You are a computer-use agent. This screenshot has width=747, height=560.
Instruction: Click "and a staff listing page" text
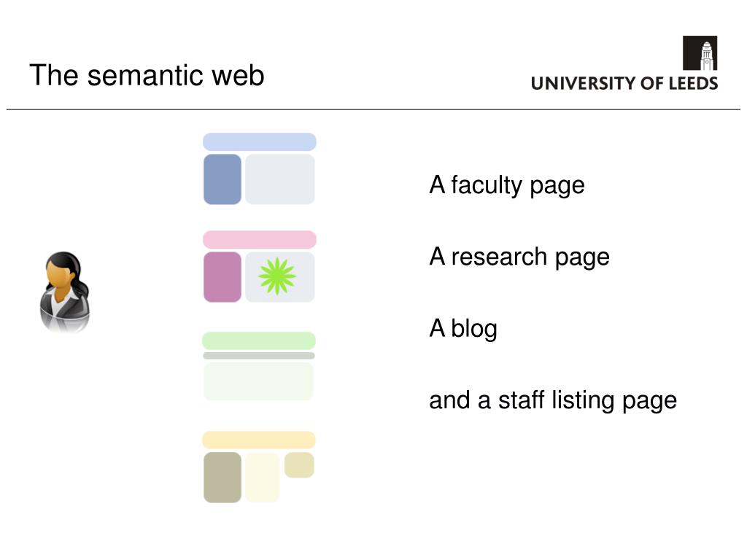[553, 400]
